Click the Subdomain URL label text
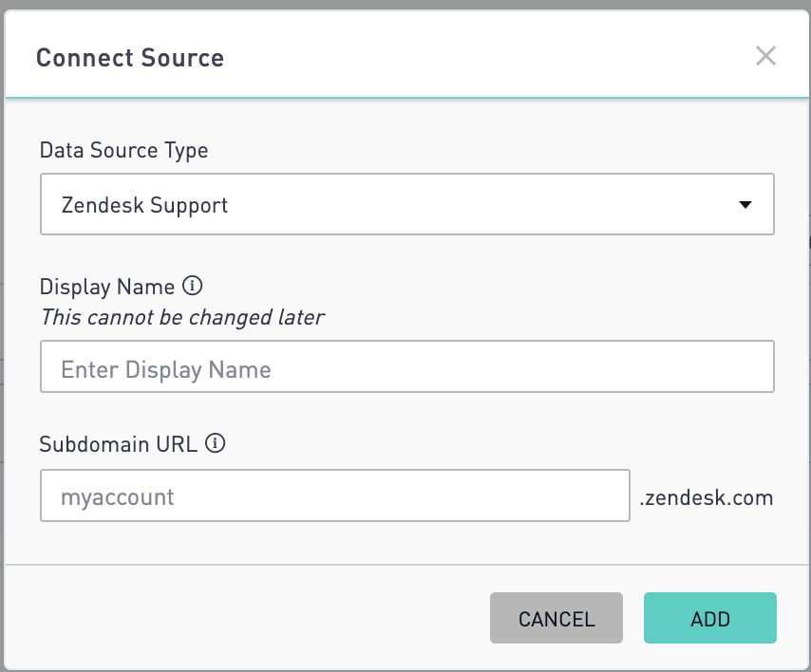The image size is (811, 672). coord(119,444)
